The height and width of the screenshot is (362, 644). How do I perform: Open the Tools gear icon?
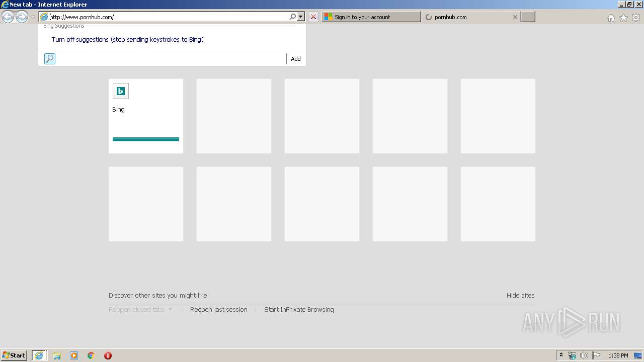point(636,18)
